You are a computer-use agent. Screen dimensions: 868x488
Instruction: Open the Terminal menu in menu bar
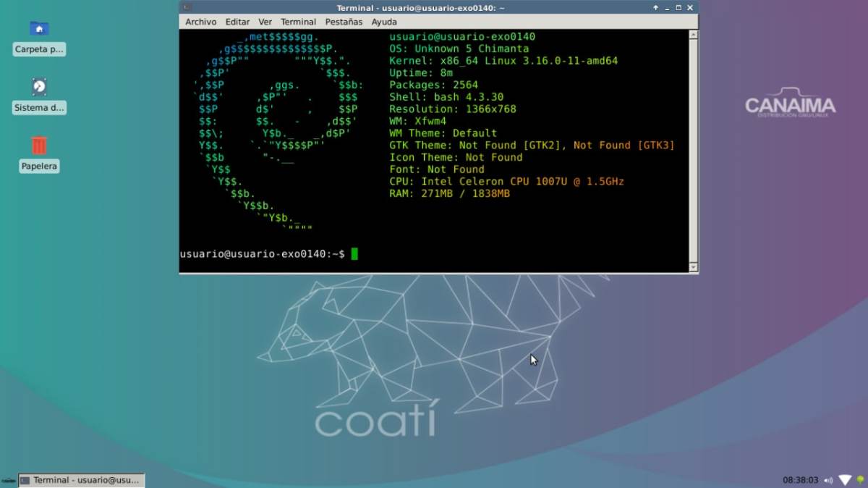[298, 22]
